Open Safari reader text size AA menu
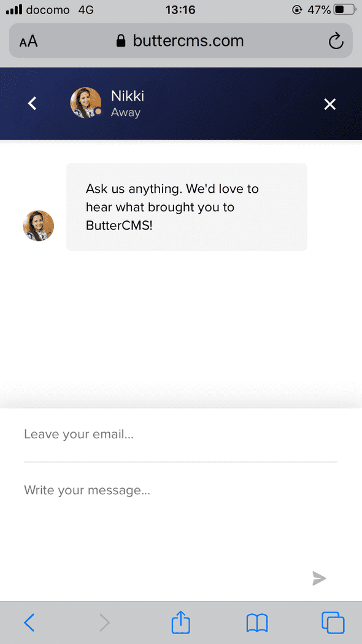The height and width of the screenshot is (644, 362). click(28, 41)
